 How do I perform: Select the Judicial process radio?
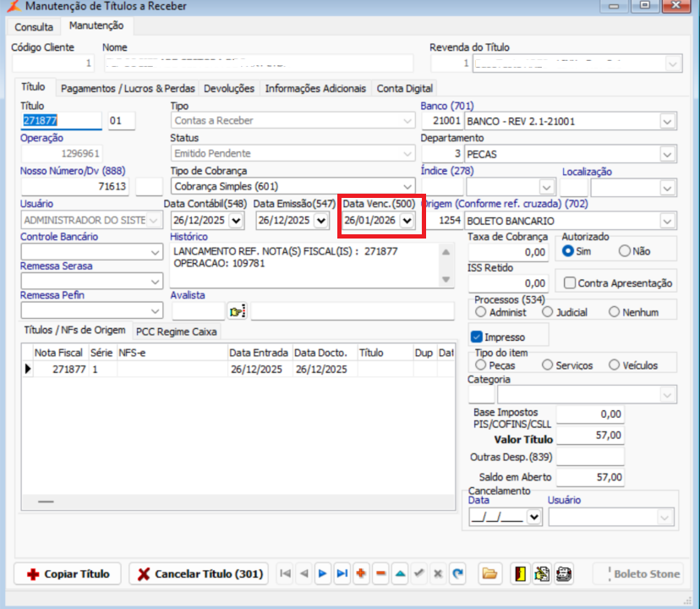548,312
